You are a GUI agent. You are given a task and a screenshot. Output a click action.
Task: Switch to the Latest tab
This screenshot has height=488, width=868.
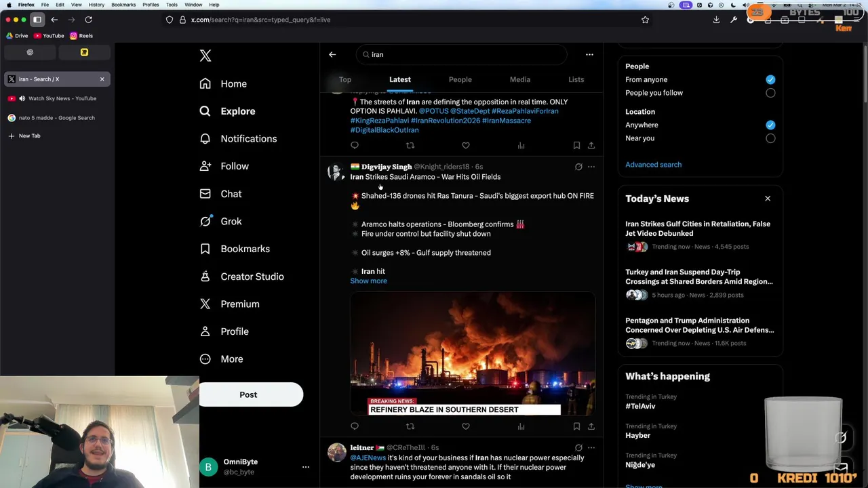[x=400, y=79]
